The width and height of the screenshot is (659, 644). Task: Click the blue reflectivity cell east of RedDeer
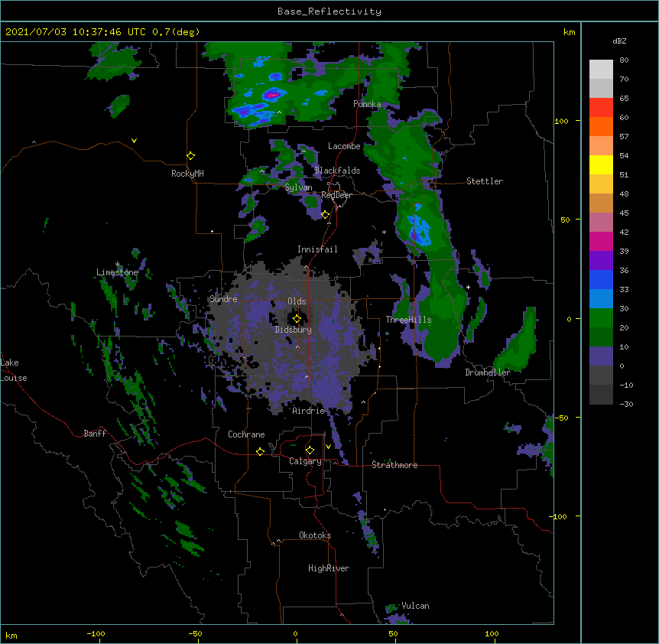click(x=419, y=229)
